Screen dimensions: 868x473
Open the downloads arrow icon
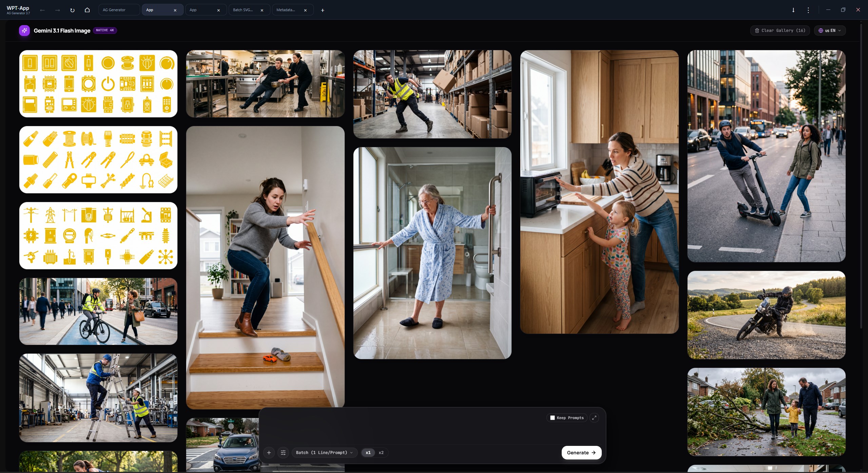click(x=793, y=10)
